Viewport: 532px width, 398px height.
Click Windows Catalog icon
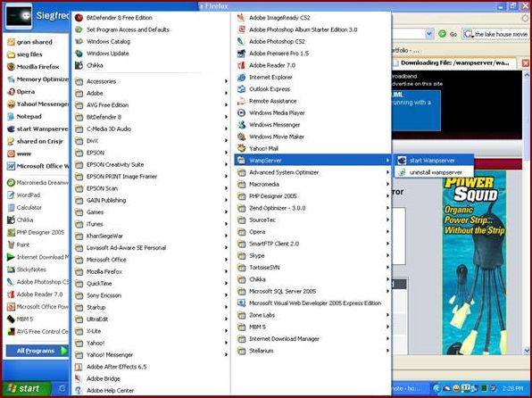[79, 41]
